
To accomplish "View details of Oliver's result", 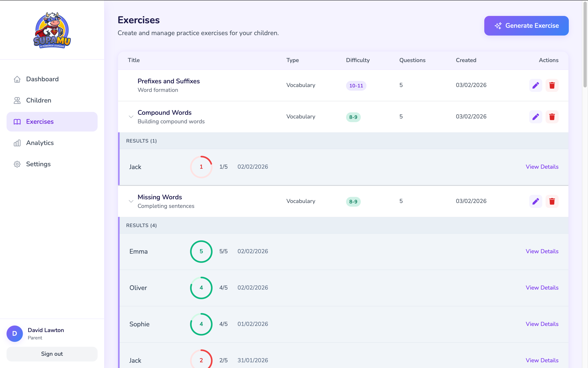I will (x=542, y=288).
